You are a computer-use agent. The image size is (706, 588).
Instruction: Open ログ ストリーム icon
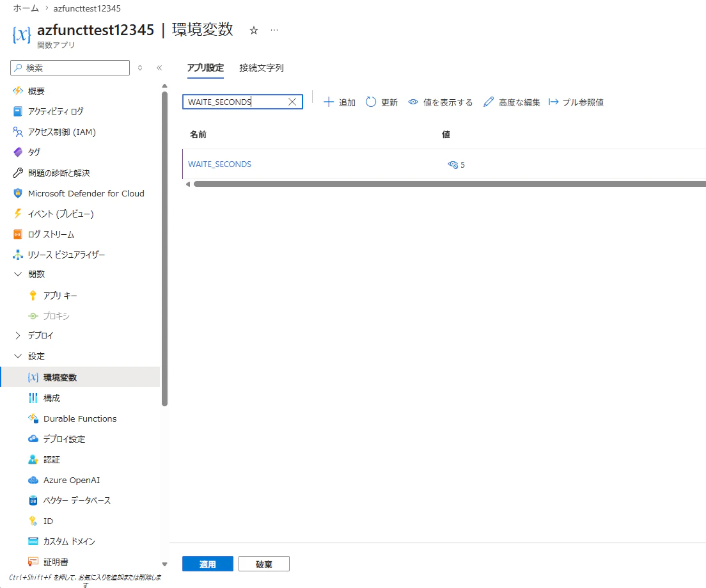coord(17,234)
